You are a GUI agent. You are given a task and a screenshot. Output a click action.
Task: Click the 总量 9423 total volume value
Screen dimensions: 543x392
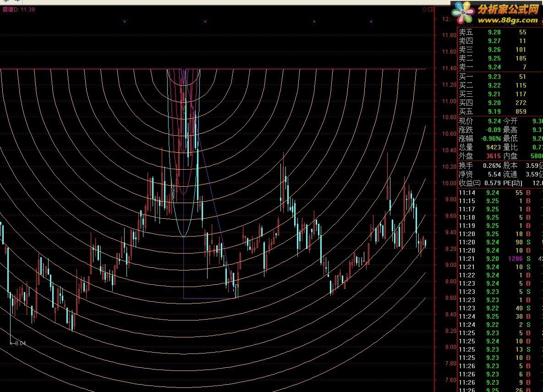(x=494, y=147)
